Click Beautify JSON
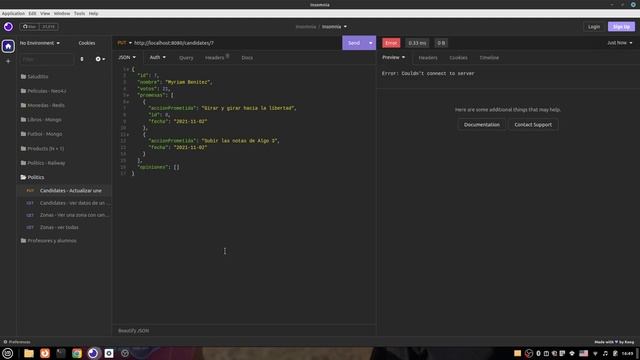 (x=133, y=331)
